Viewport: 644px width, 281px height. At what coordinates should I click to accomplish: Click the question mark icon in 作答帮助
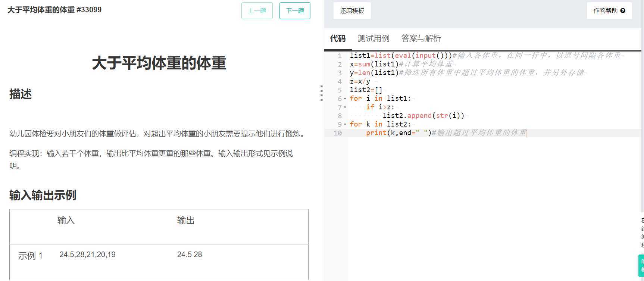623,11
